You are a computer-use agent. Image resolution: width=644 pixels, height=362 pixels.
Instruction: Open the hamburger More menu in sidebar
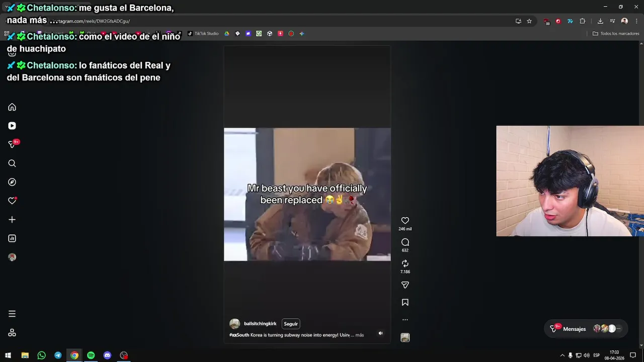point(12,314)
